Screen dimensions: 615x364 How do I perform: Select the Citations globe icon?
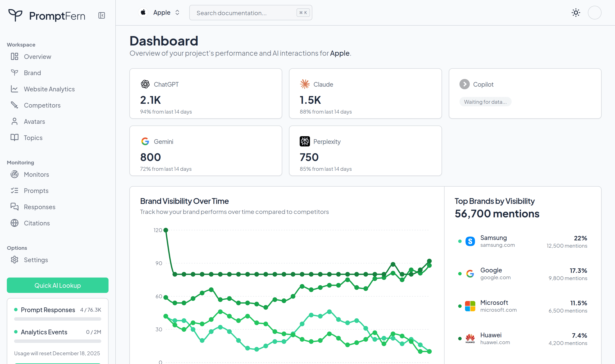coord(14,223)
